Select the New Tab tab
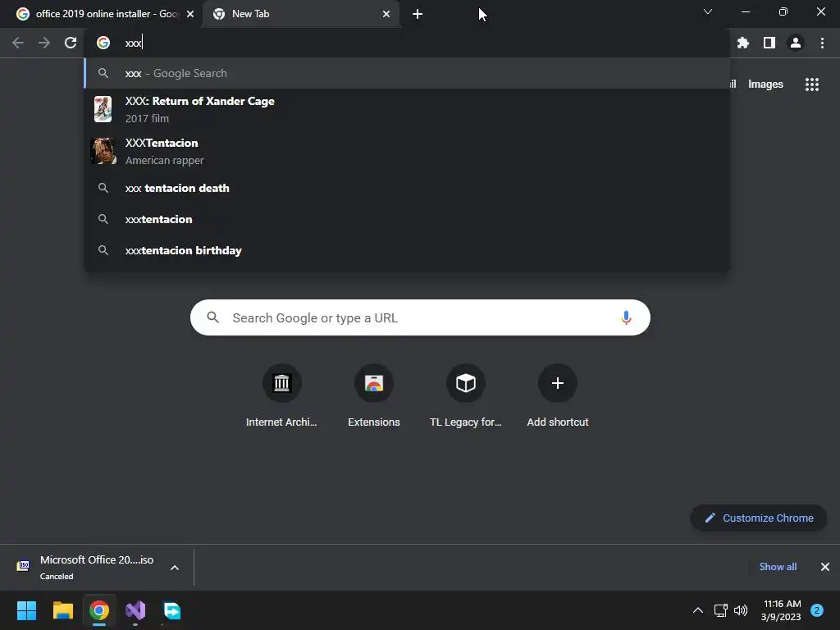This screenshot has width=840, height=630. [x=302, y=14]
